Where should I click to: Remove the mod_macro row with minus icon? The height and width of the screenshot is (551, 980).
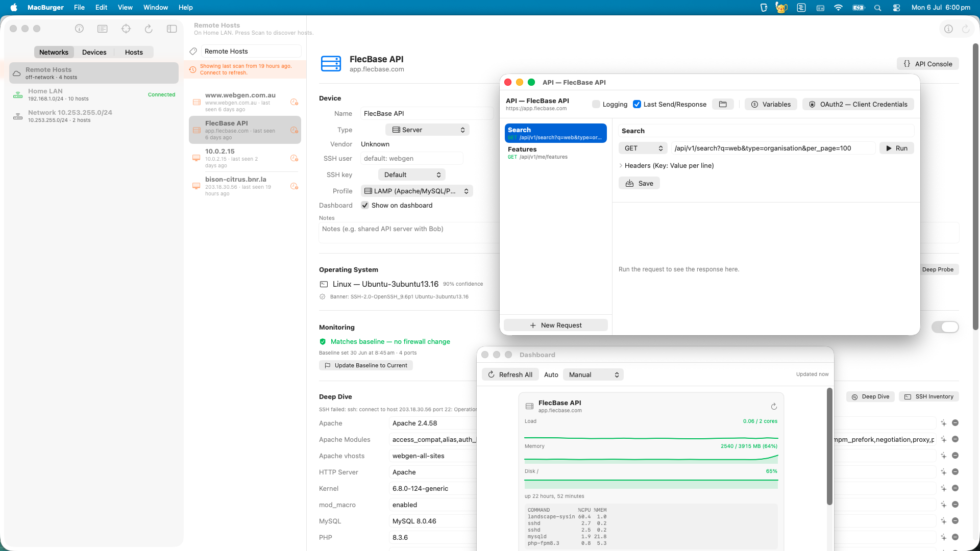point(955,505)
